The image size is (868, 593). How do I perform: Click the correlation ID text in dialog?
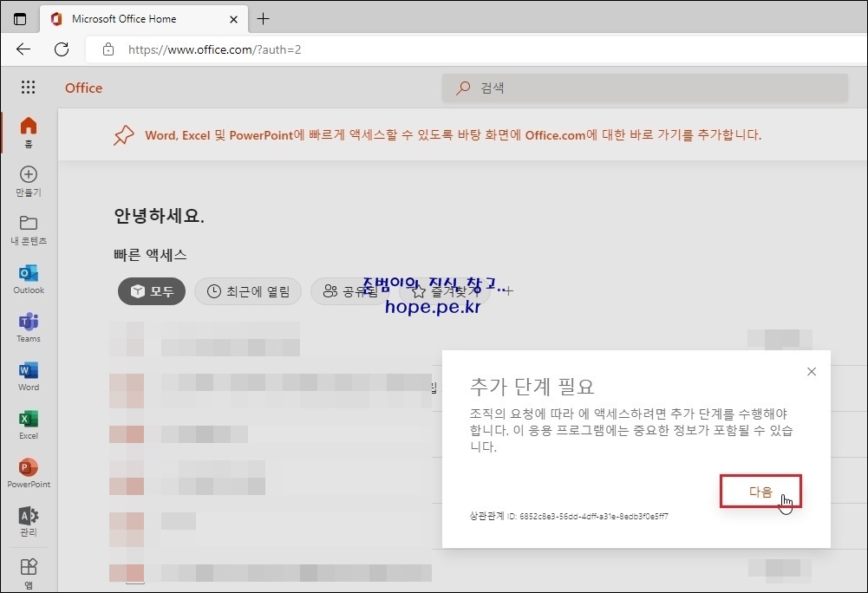(x=569, y=516)
